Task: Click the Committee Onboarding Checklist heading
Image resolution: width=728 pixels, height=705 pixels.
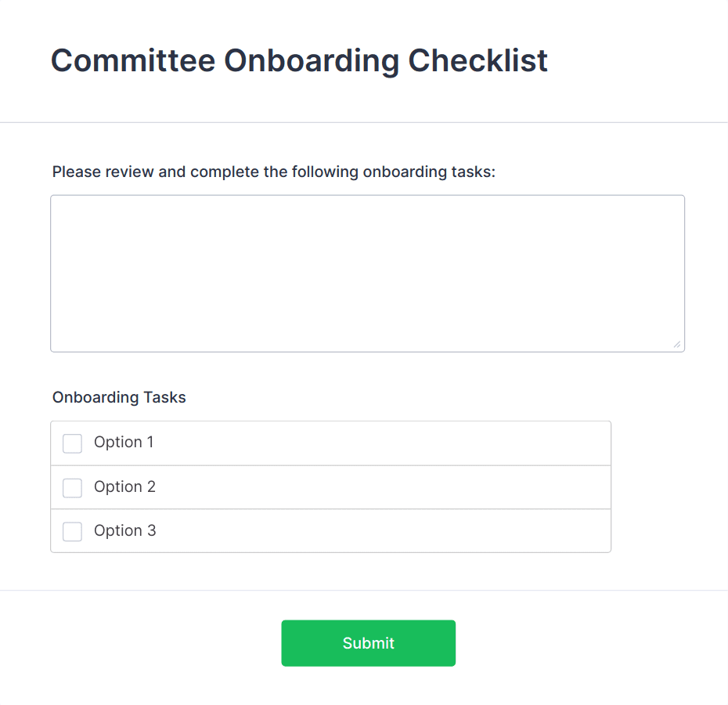Action: (299, 60)
